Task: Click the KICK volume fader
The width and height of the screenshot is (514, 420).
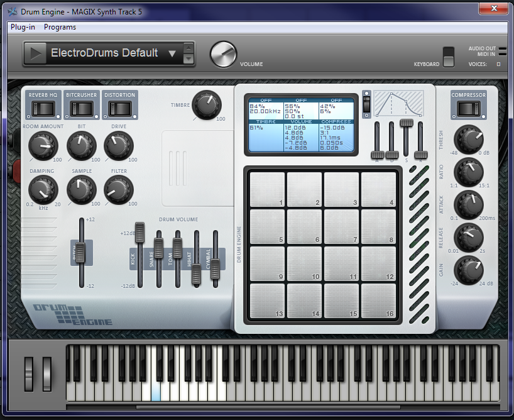Action: 139,232
